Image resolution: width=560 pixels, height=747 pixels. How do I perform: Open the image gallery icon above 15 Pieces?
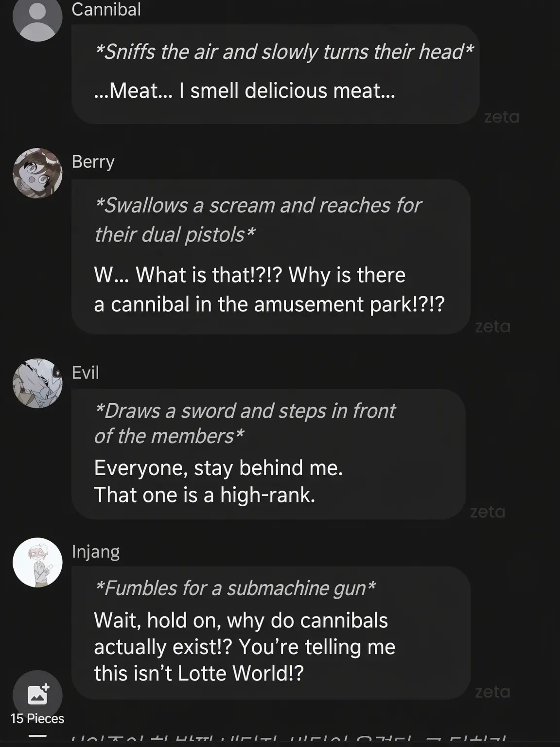[37, 694]
